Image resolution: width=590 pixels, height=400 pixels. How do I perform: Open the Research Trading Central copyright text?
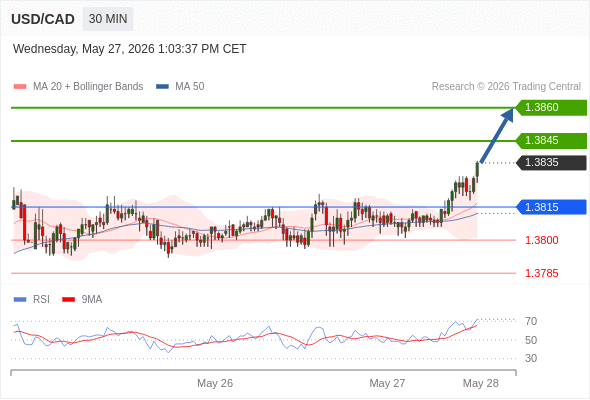[x=506, y=87]
